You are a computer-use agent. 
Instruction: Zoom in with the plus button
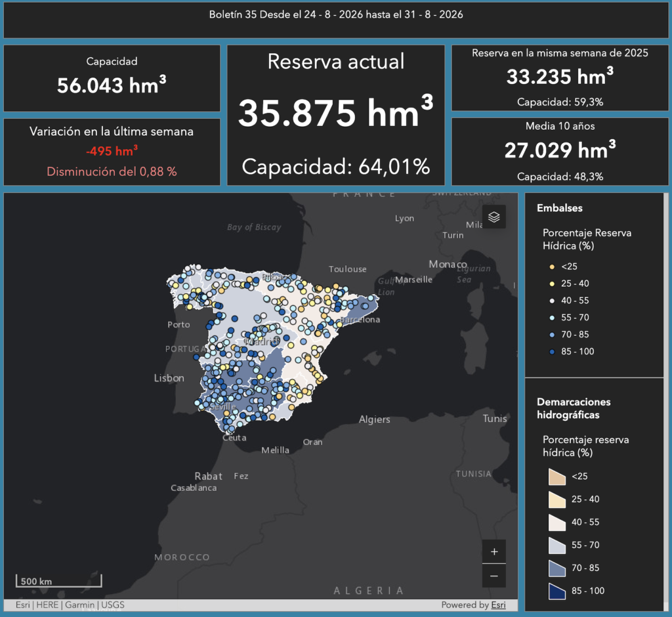click(493, 551)
